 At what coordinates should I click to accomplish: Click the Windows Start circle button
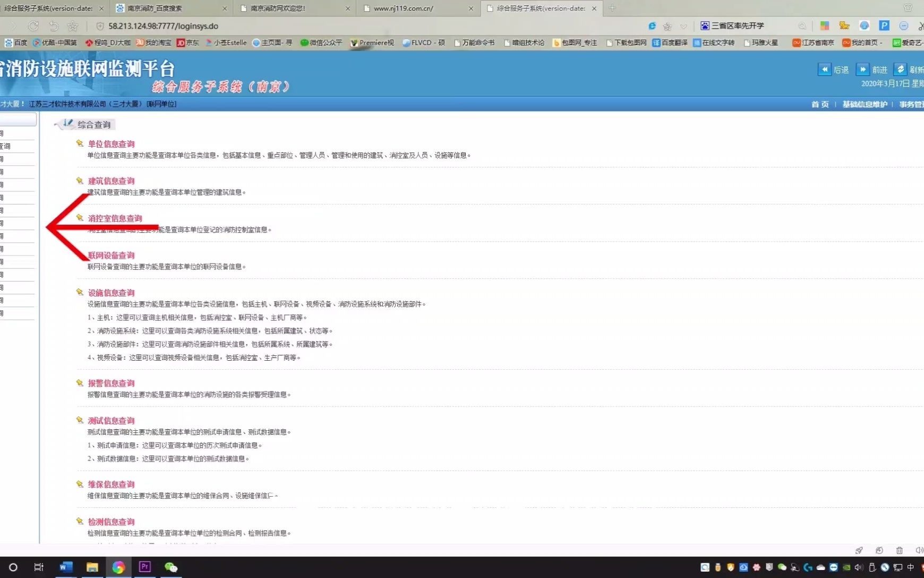[x=13, y=567]
